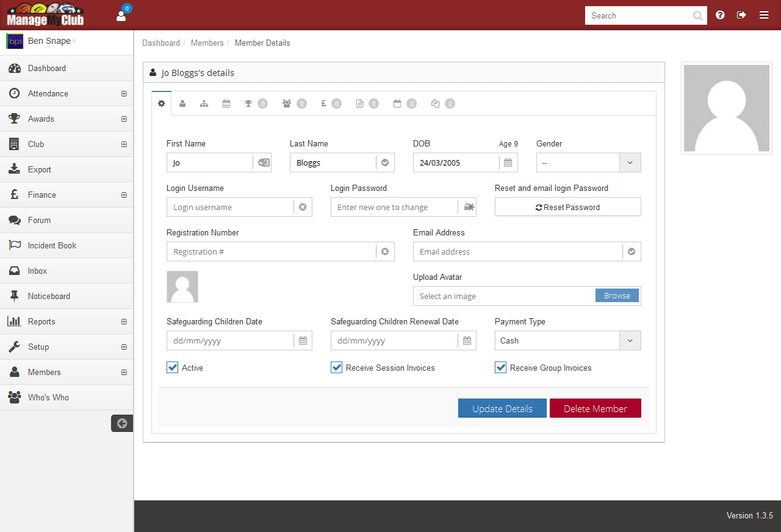781x532 pixels.
Task: Expand the Awards sidebar menu
Action: [124, 119]
